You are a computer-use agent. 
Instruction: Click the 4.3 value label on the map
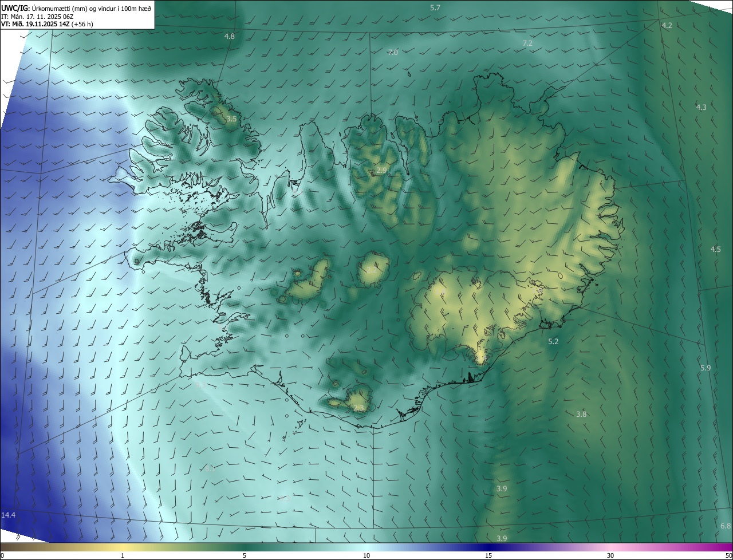pyautogui.click(x=702, y=107)
